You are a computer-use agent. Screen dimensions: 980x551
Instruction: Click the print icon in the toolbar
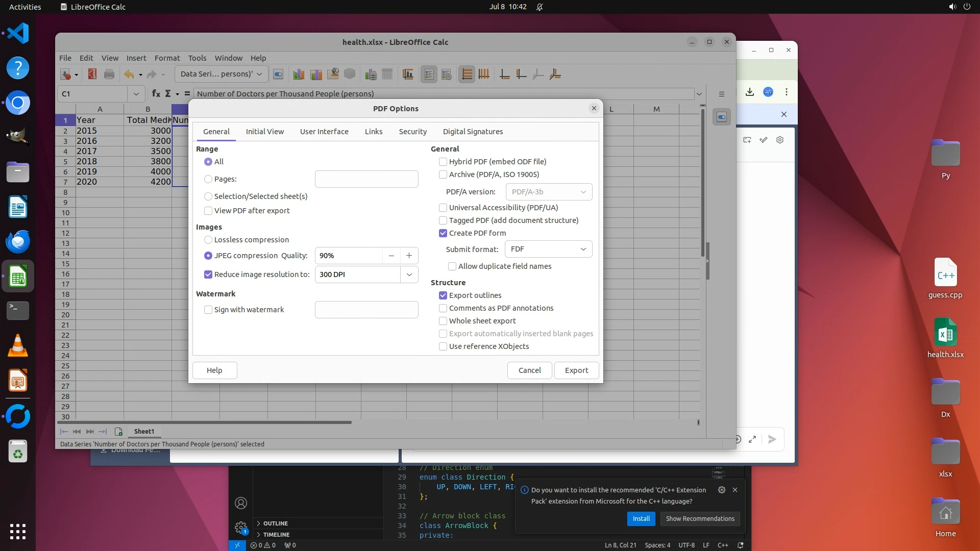109,74
